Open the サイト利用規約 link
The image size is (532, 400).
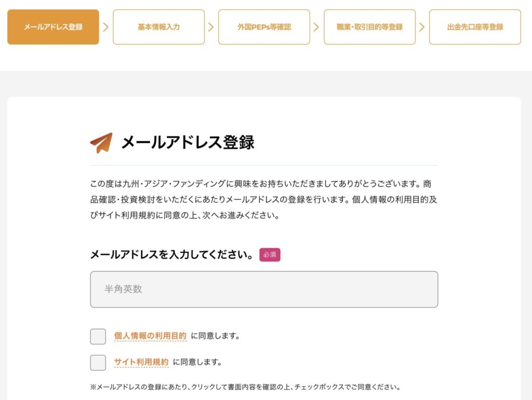(141, 362)
